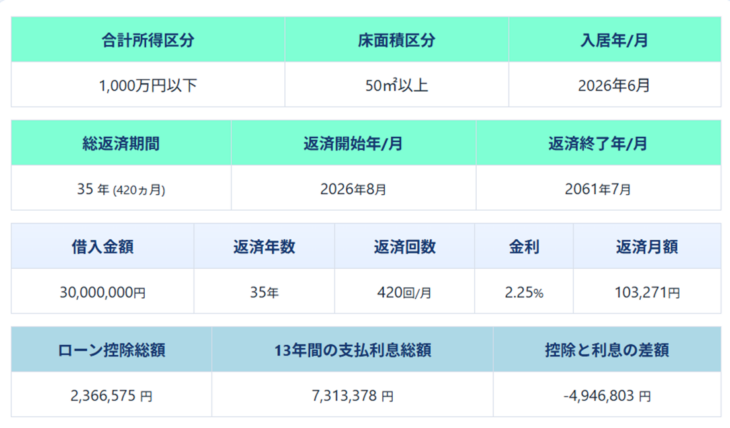The image size is (730, 428).
Task: Select the 50㎡以上 floor area value
Action: tap(397, 85)
